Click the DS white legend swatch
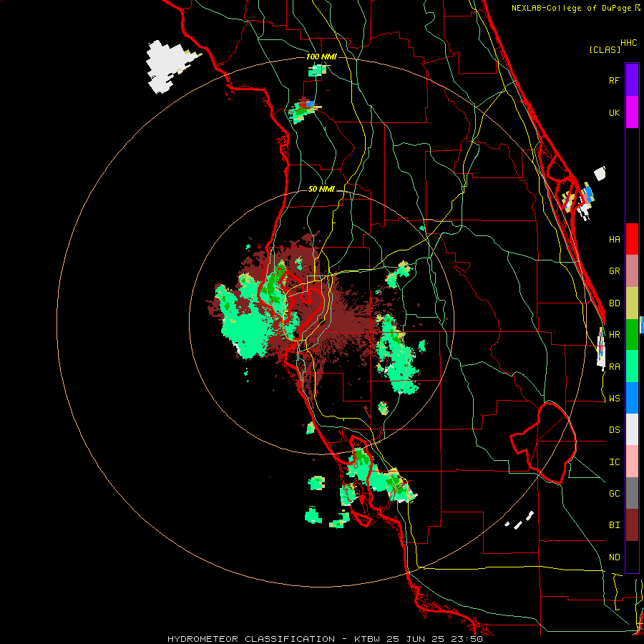Viewport: 644px width, 644px height. coord(632,429)
